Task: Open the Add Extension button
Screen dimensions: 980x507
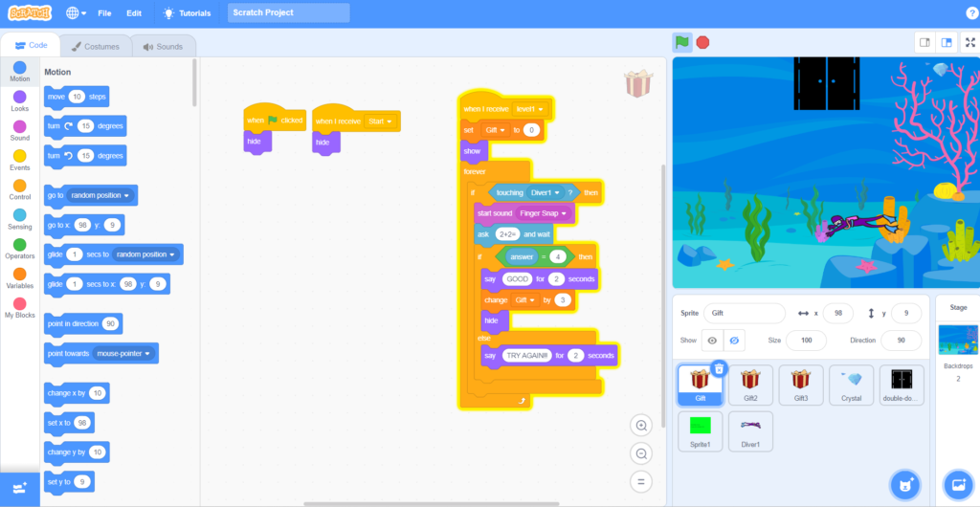Action: [20, 486]
